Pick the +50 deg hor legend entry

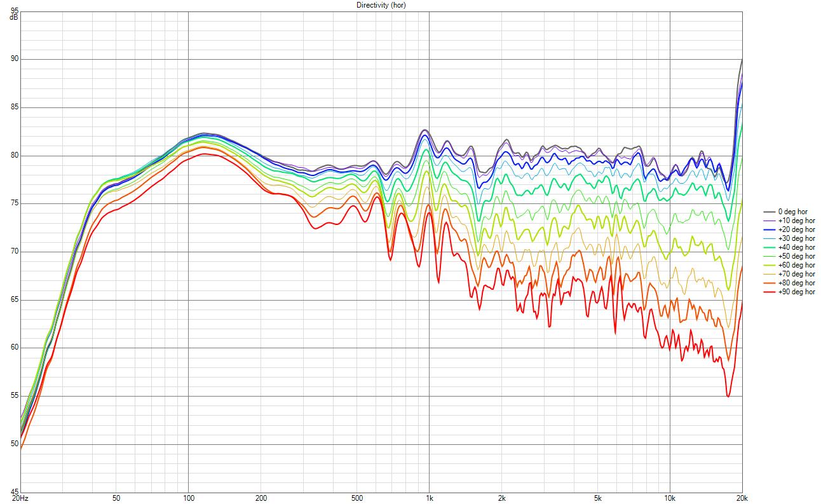[789, 255]
